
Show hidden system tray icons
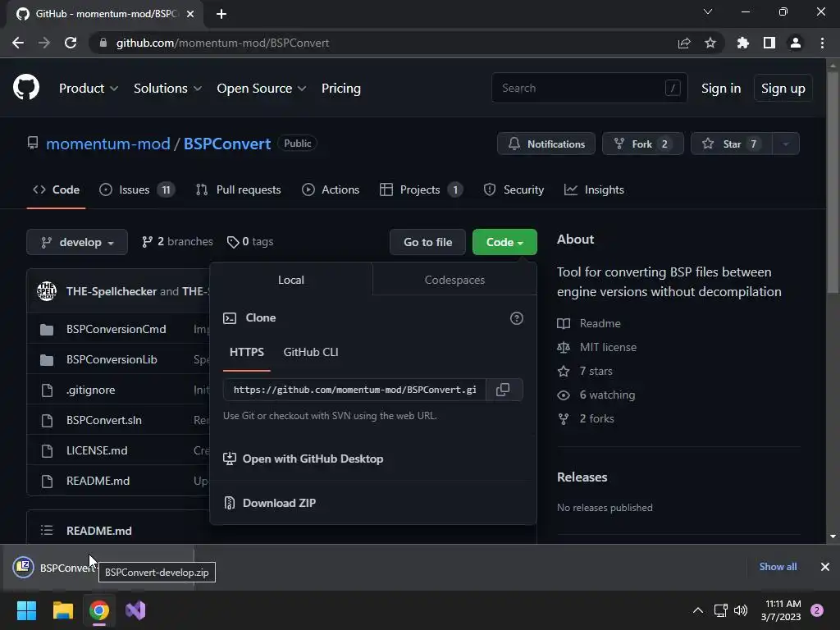click(697, 610)
